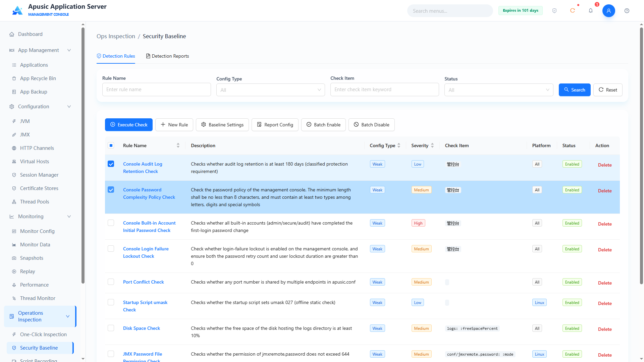Open the user profile avatar

(x=609, y=11)
